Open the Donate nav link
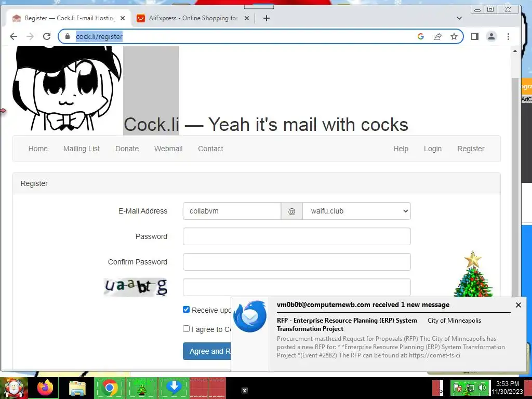The height and width of the screenshot is (399, 532). click(127, 149)
